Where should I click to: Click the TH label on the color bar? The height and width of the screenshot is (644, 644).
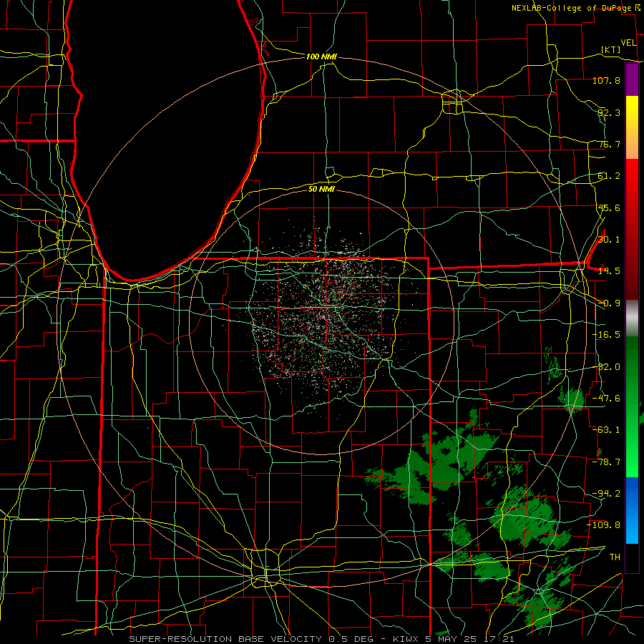(615, 557)
